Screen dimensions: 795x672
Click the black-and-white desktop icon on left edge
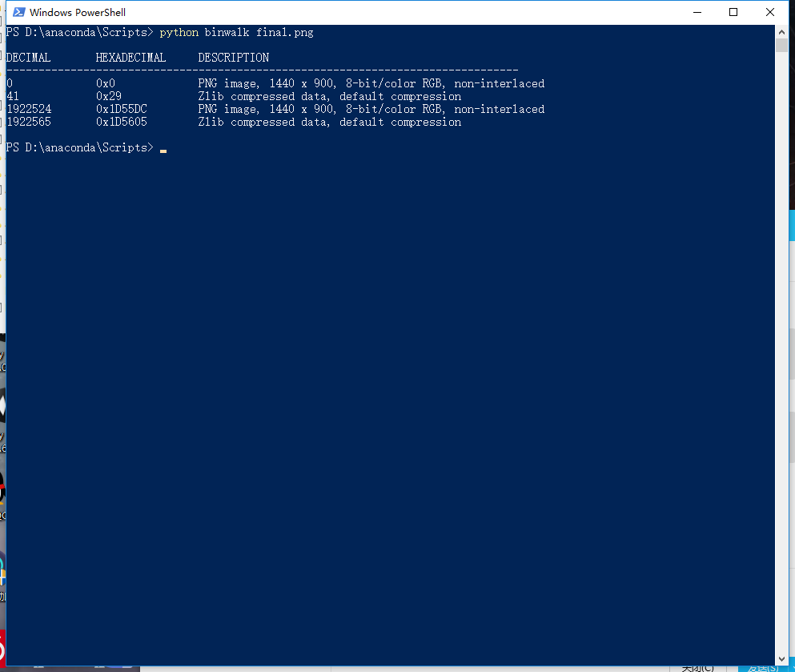[4, 404]
